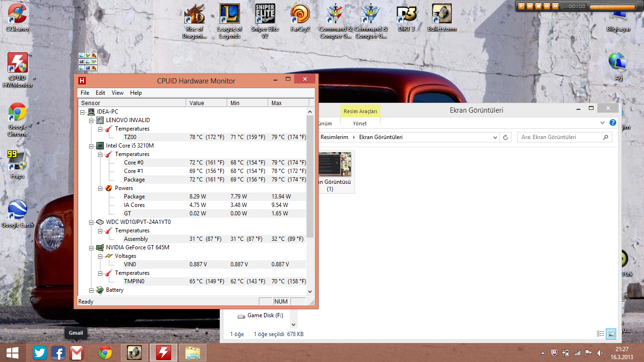This screenshot has height=362, width=644.
Task: Open File Explorer taskbar button
Action: pyautogui.click(x=193, y=353)
